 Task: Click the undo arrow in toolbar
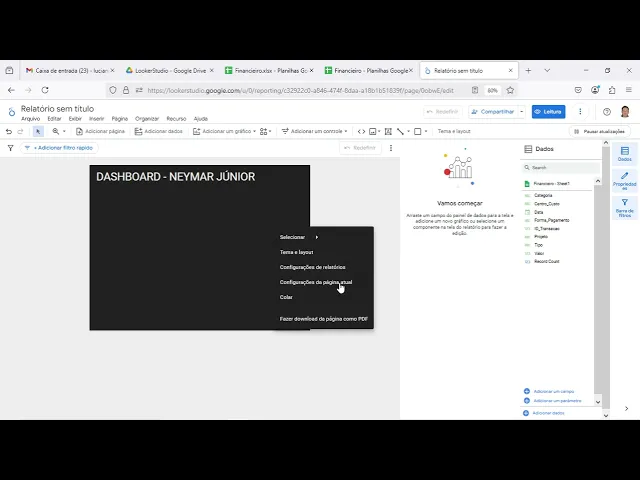[x=9, y=131]
